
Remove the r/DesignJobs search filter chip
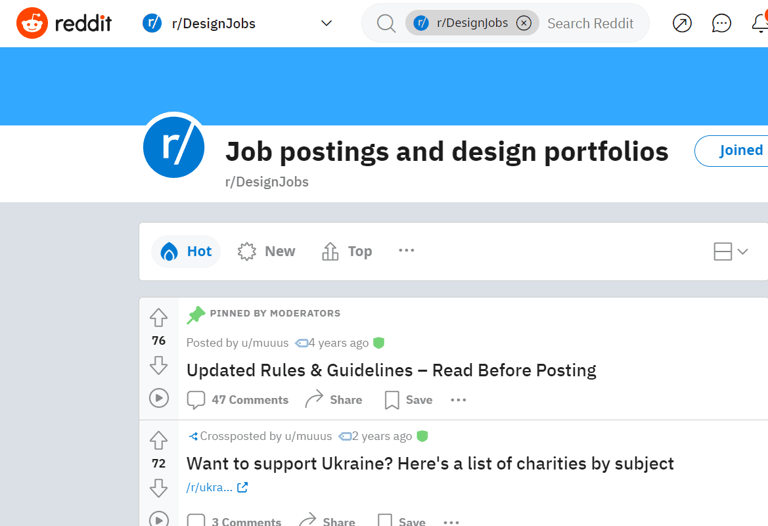click(524, 23)
